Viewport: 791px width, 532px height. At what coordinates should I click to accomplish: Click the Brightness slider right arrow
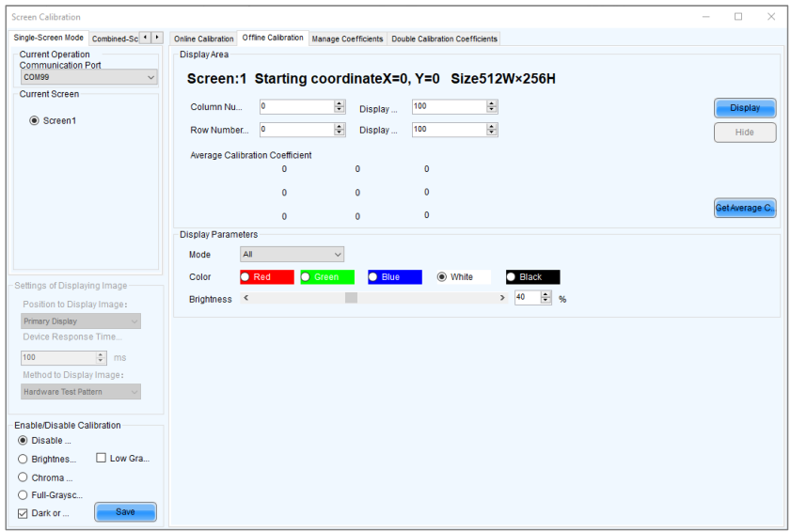[x=502, y=298]
